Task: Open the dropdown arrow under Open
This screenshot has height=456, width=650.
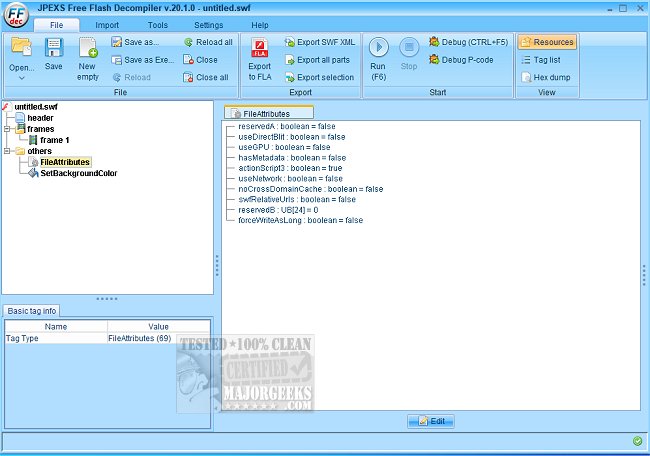Action: (21, 77)
